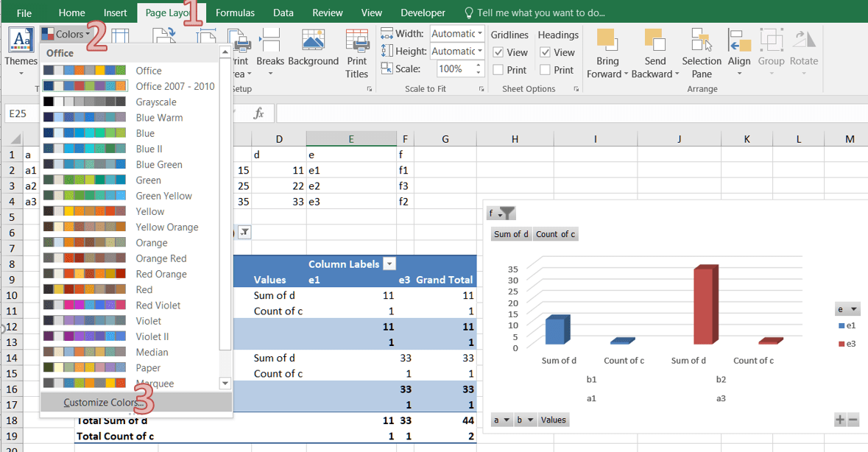Open the Selection Pane
Screen dimensions: 868x452
click(701, 52)
